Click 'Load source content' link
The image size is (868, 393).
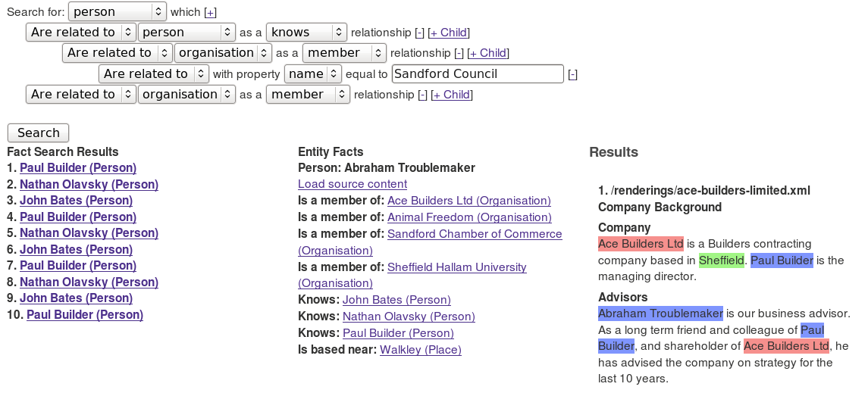353,184
